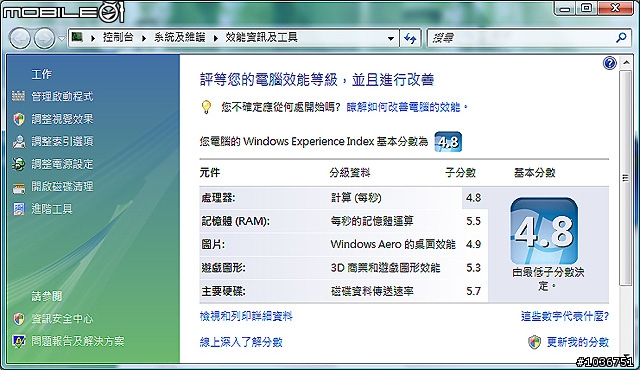This screenshot has height=370, width=640.
Task: Click the shield icon beside 更新我的分數
Action: click(534, 342)
